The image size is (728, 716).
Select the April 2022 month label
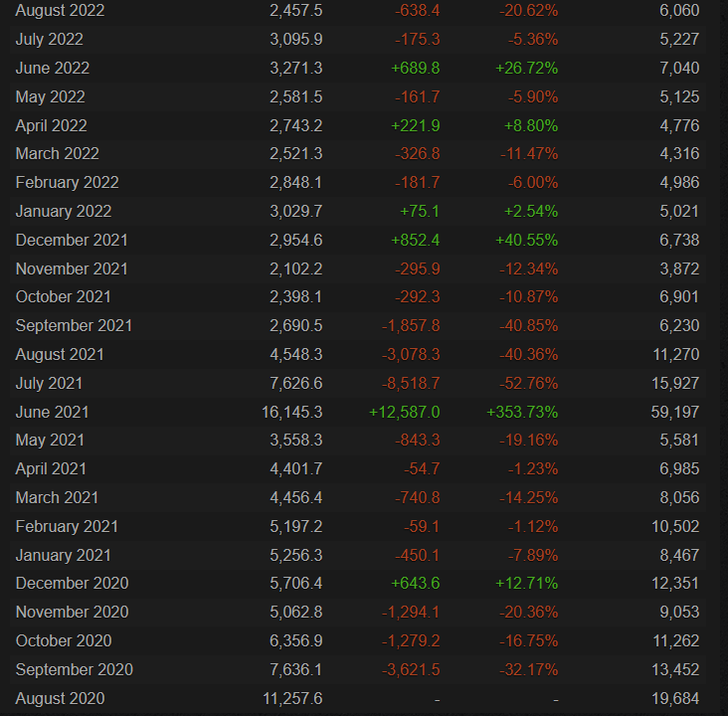tap(51, 125)
